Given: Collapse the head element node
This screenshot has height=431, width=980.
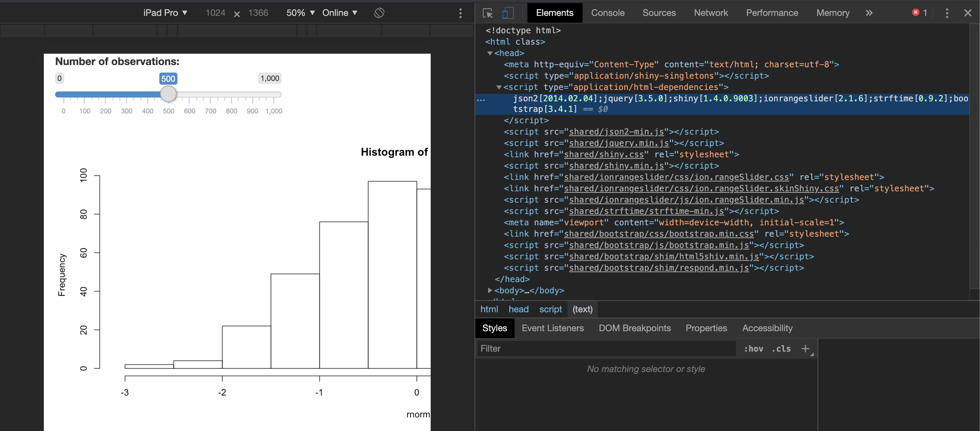Looking at the screenshot, I should (x=490, y=53).
